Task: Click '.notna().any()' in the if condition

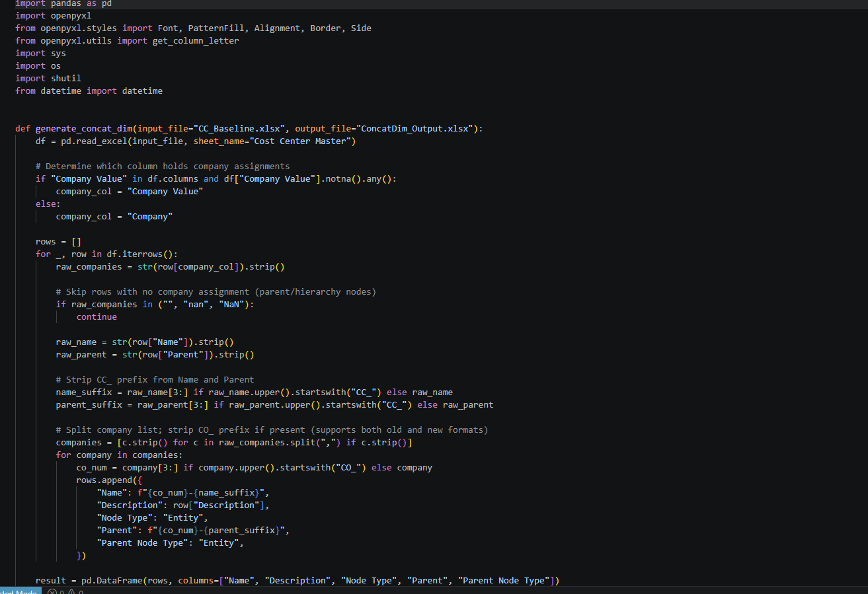Action: click(355, 179)
